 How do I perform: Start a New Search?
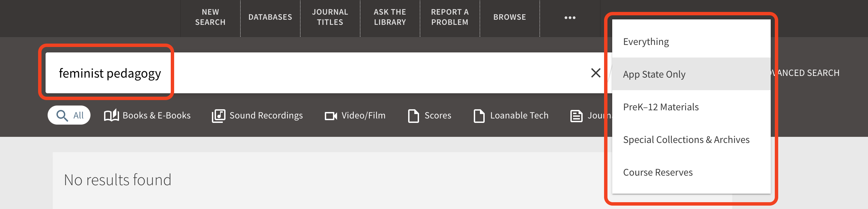(210, 17)
